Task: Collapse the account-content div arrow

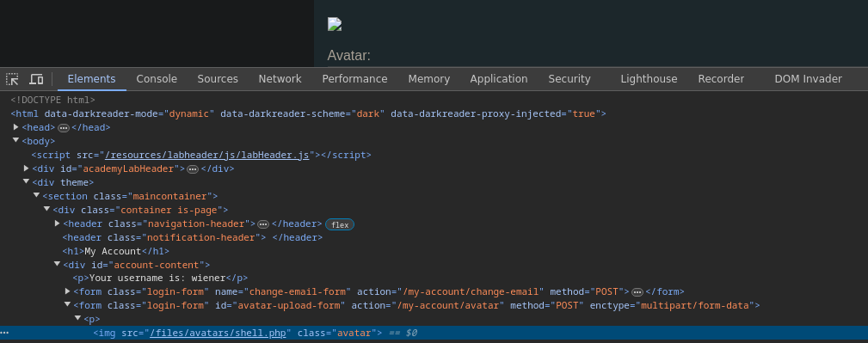Action: pos(57,264)
